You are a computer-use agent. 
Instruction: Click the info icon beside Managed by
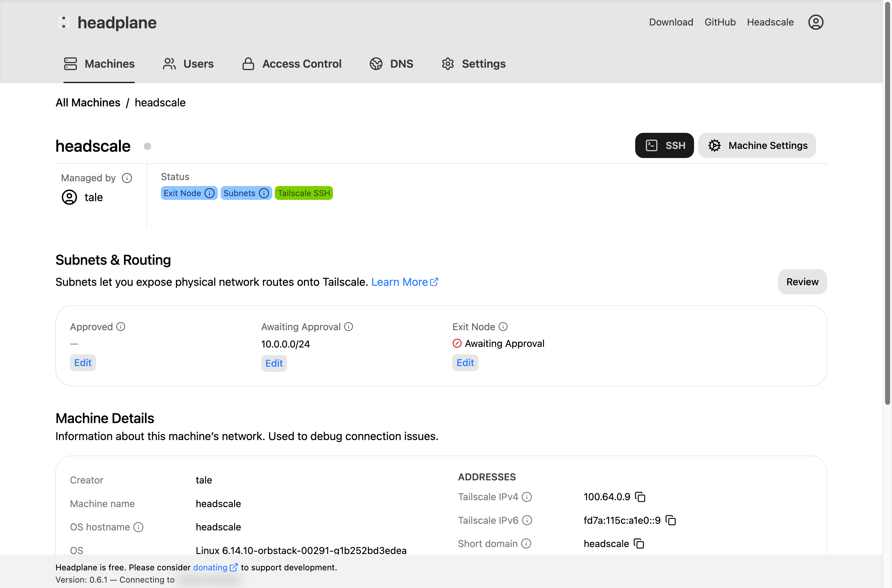point(127,178)
